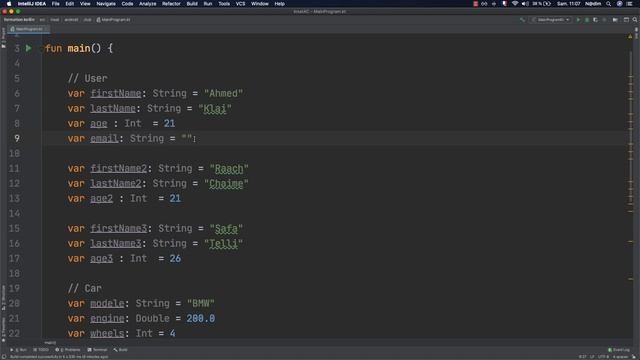Open the Refactor menu
The height and width of the screenshot is (360, 640).
tap(171, 4)
